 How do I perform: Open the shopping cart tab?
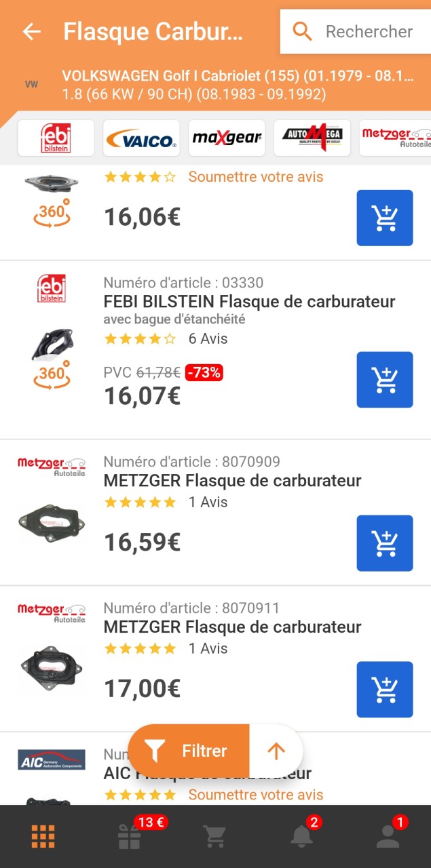[215, 837]
